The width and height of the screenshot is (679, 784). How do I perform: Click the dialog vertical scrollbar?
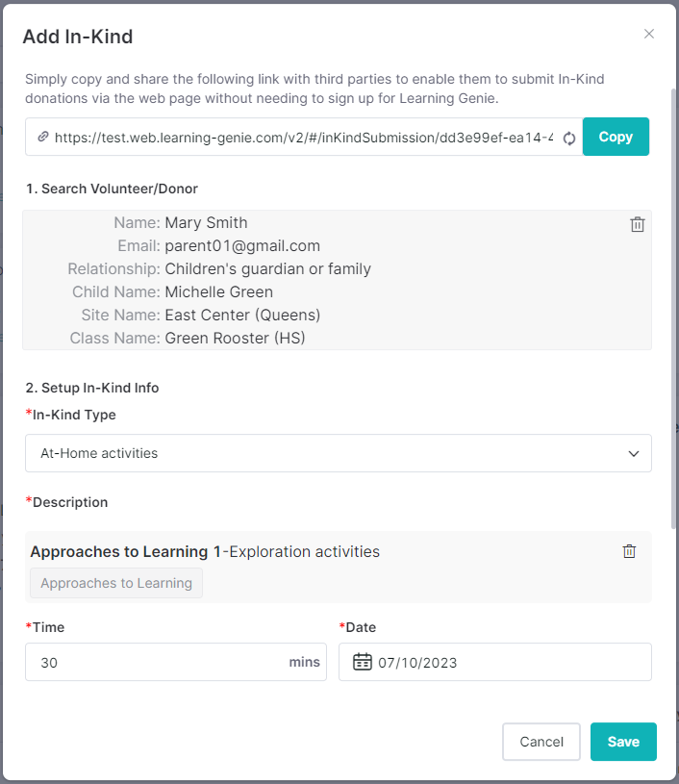(673, 309)
